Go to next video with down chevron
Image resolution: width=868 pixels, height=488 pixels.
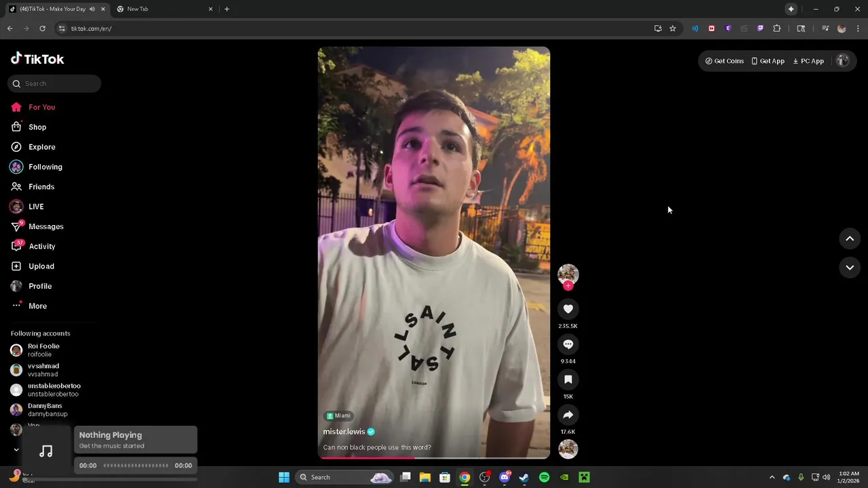click(x=850, y=268)
